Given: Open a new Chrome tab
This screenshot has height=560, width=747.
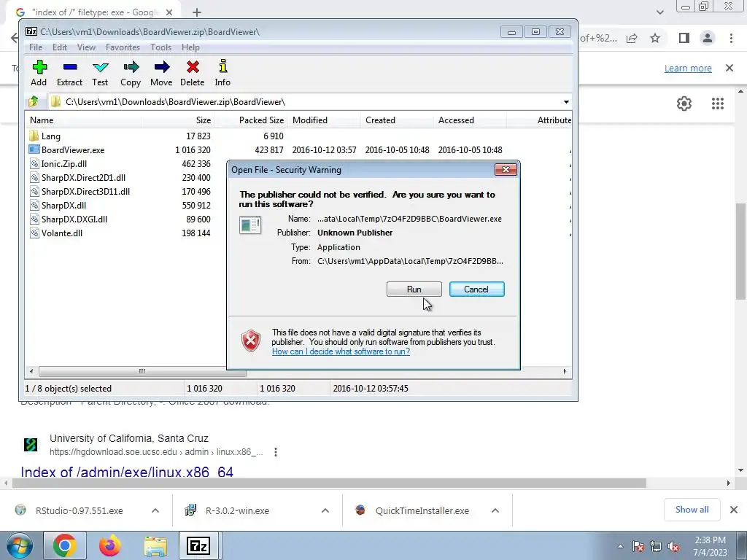Looking at the screenshot, I should [x=197, y=12].
